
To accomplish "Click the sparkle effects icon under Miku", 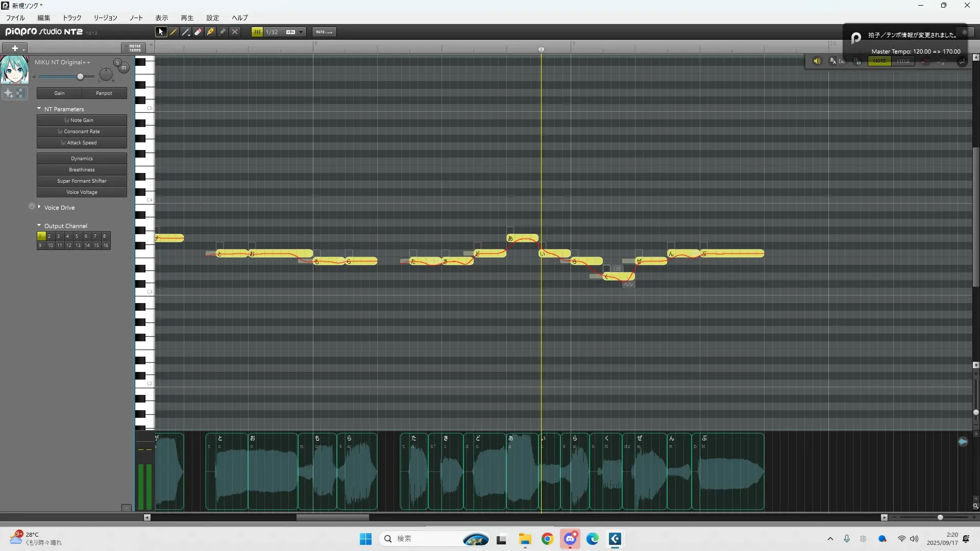I will point(9,93).
